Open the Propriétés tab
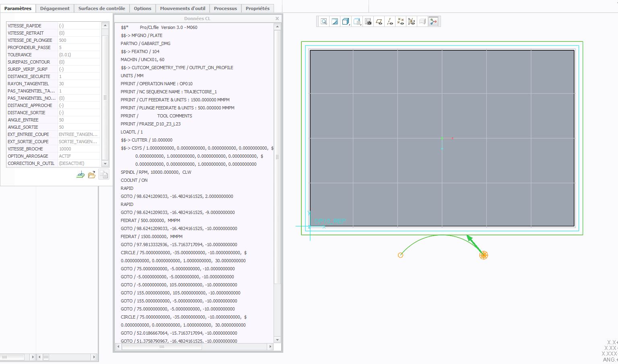The width and height of the screenshot is (618, 364). (257, 8)
